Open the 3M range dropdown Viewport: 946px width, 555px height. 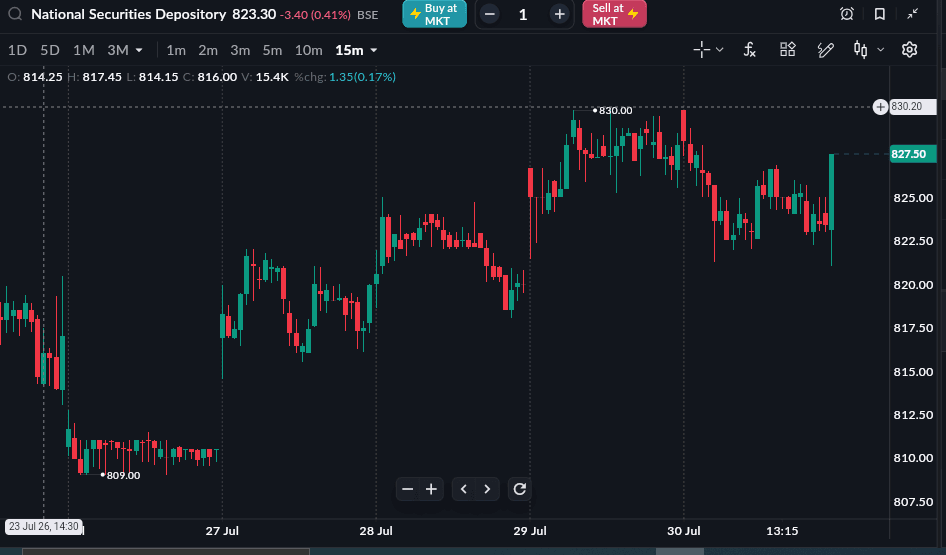click(x=124, y=50)
